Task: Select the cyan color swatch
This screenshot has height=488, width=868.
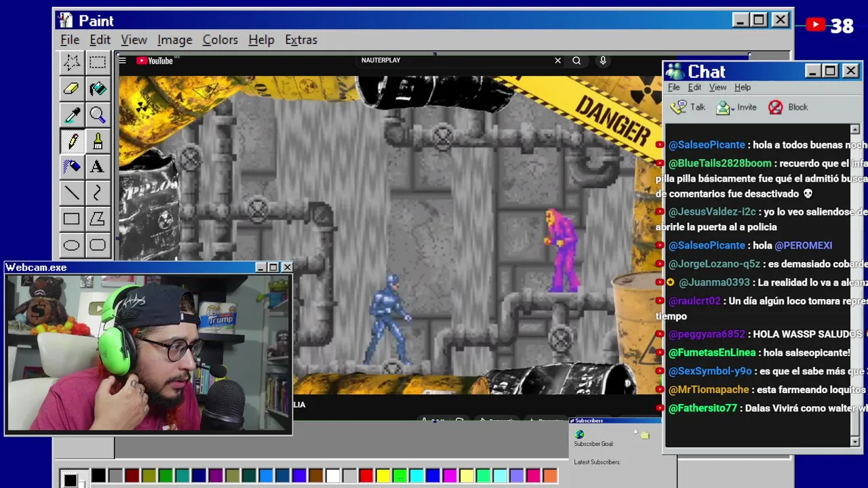Action: click(x=416, y=476)
